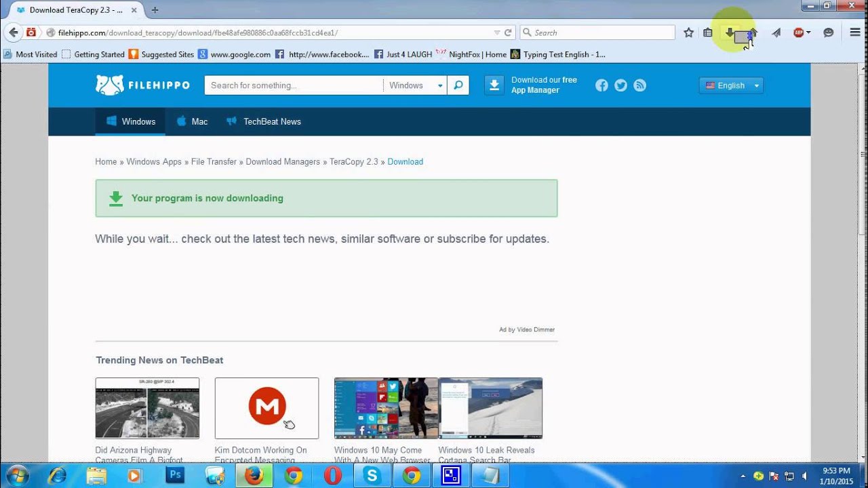The height and width of the screenshot is (488, 868).
Task: Open the Windows Start menu
Action: click(16, 476)
